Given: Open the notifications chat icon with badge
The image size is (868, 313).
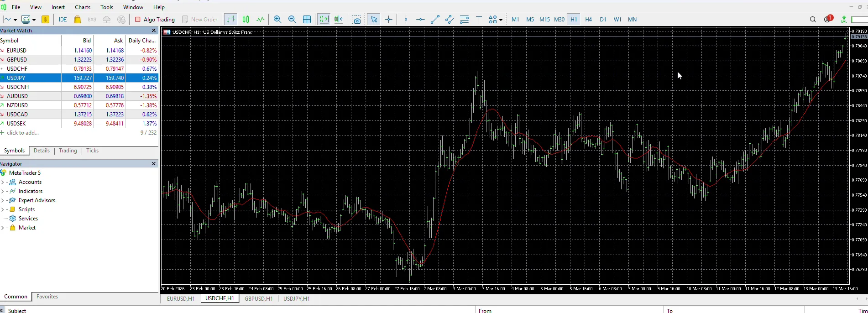Looking at the screenshot, I should pos(828,19).
